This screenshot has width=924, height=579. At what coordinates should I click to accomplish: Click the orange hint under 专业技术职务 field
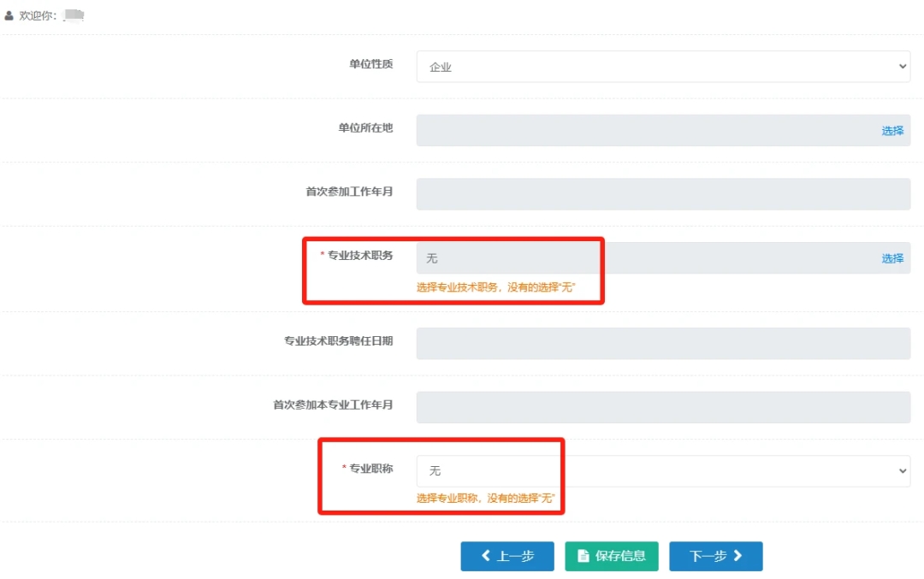[x=495, y=287]
